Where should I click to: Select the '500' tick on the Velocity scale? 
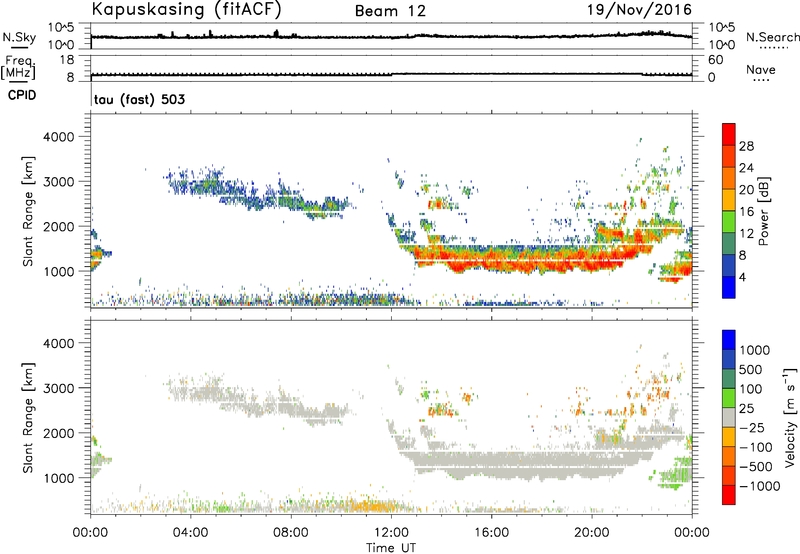pos(750,370)
